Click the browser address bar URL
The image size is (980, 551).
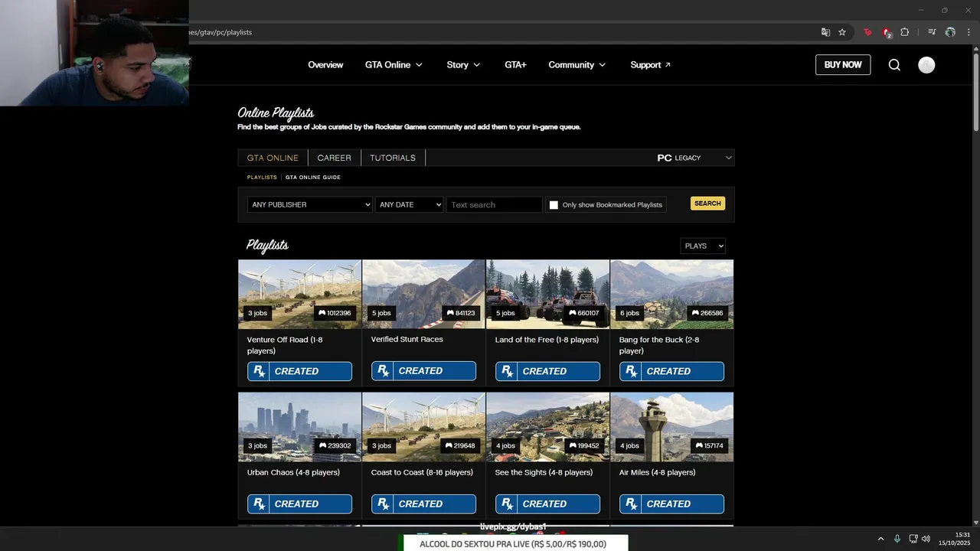tap(220, 32)
